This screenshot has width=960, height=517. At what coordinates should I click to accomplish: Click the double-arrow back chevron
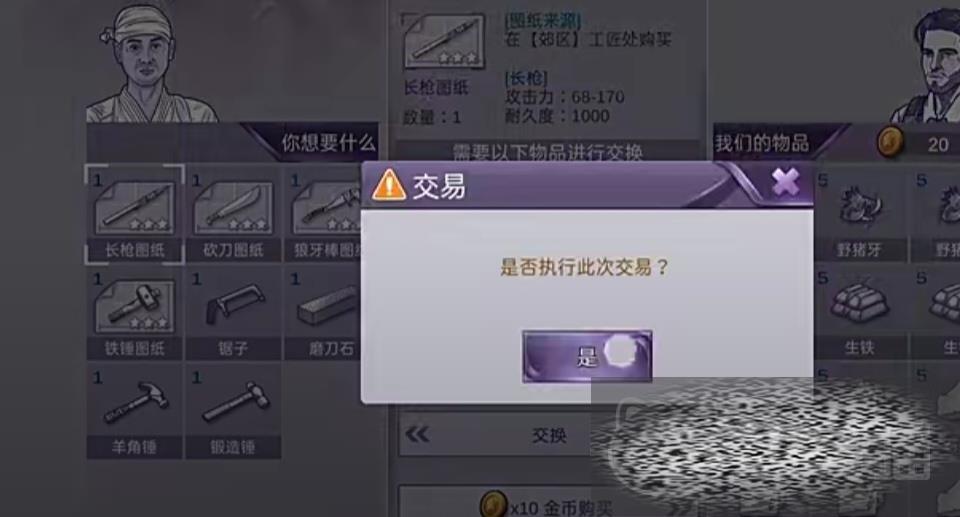[x=417, y=435]
